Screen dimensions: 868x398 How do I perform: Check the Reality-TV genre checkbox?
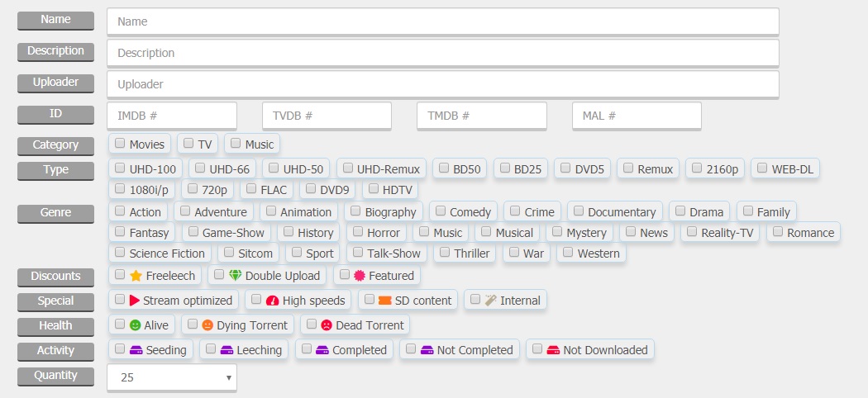[x=692, y=231]
